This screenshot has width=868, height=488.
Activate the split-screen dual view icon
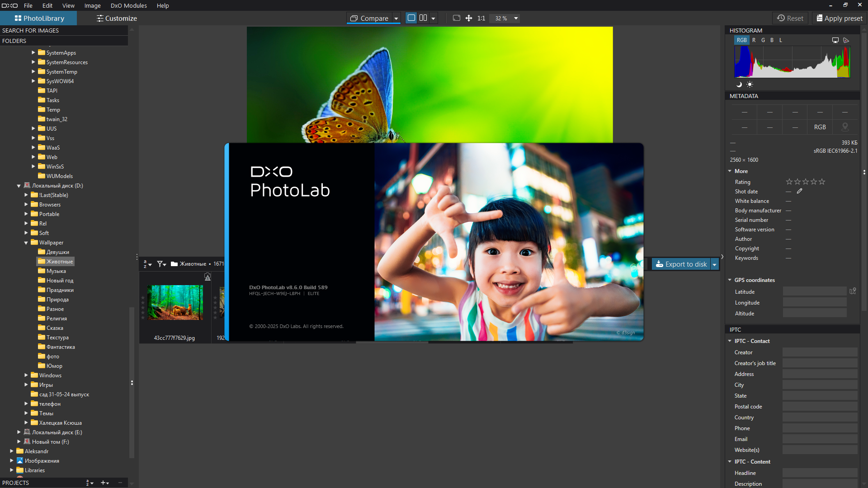[x=424, y=18]
